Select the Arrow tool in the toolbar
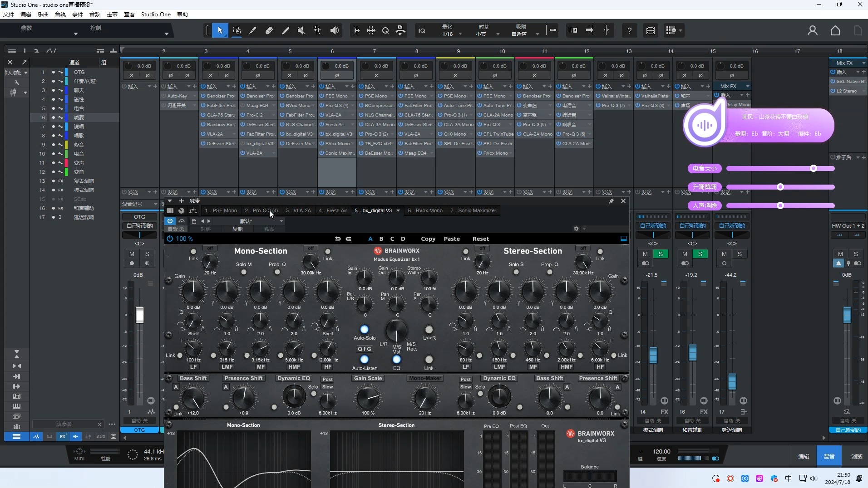868x488 pixels. coord(220,30)
